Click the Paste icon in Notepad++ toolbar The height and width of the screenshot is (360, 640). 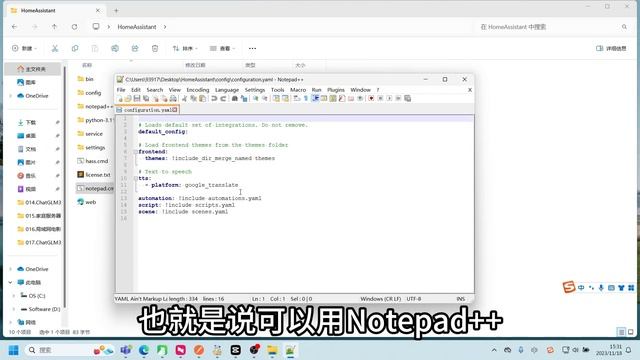(202, 98)
